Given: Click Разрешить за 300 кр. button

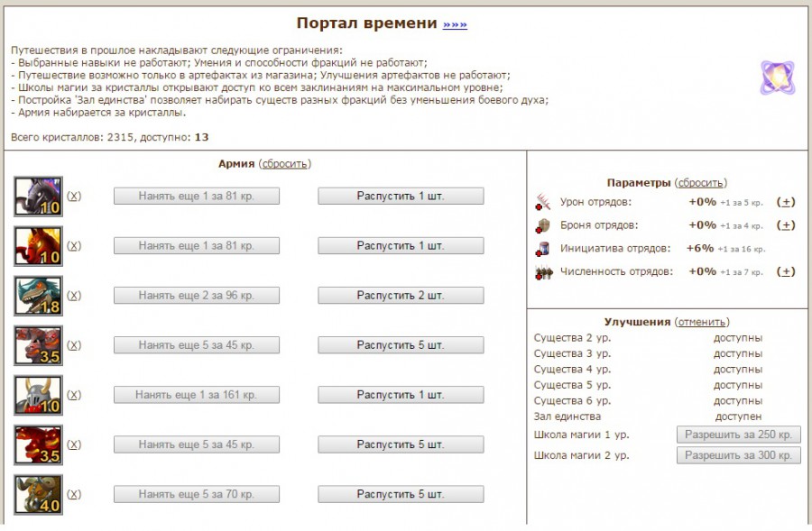Looking at the screenshot, I should pyautogui.click(x=738, y=455).
